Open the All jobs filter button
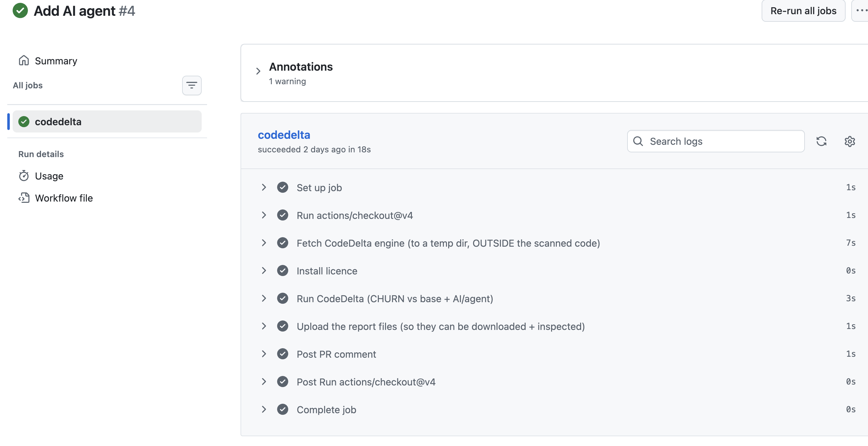 pyautogui.click(x=192, y=85)
